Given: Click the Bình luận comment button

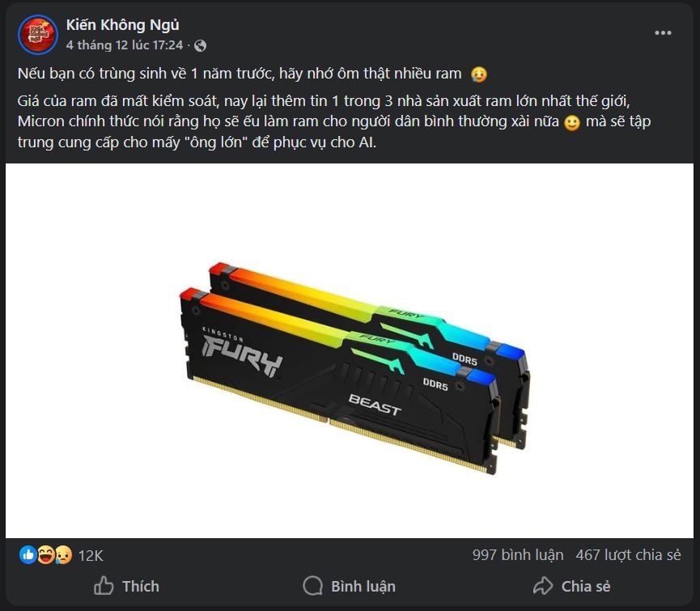Looking at the screenshot, I should pos(350,586).
